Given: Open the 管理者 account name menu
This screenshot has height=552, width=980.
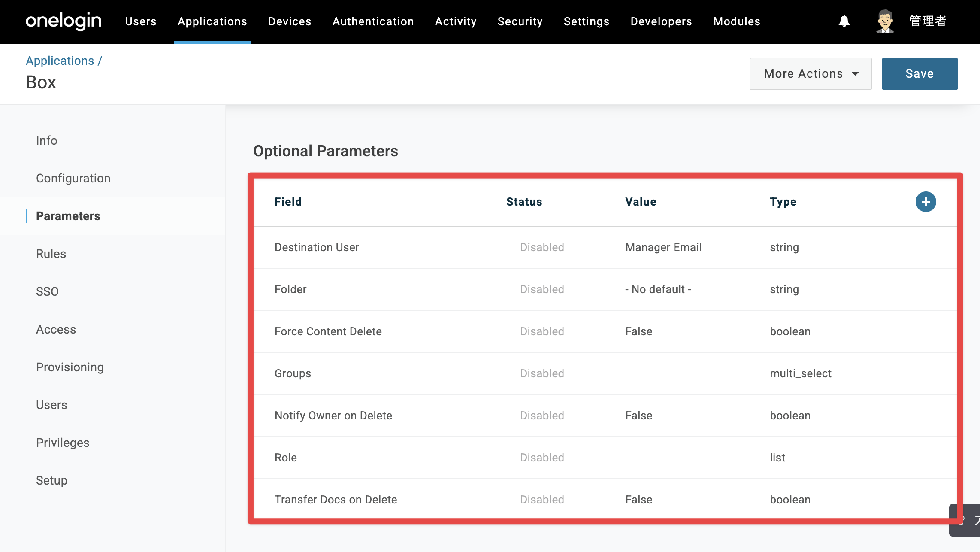Looking at the screenshot, I should (x=928, y=21).
